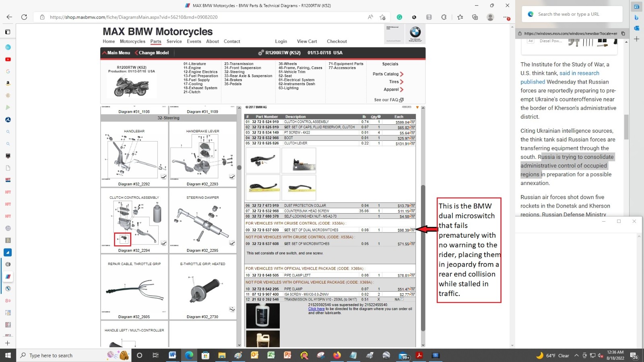Add this page to favorites
644x362 pixels.
coord(382,17)
